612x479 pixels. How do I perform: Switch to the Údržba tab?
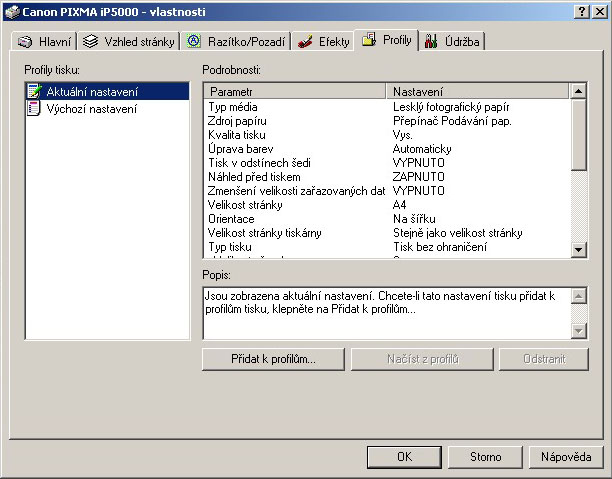point(453,42)
